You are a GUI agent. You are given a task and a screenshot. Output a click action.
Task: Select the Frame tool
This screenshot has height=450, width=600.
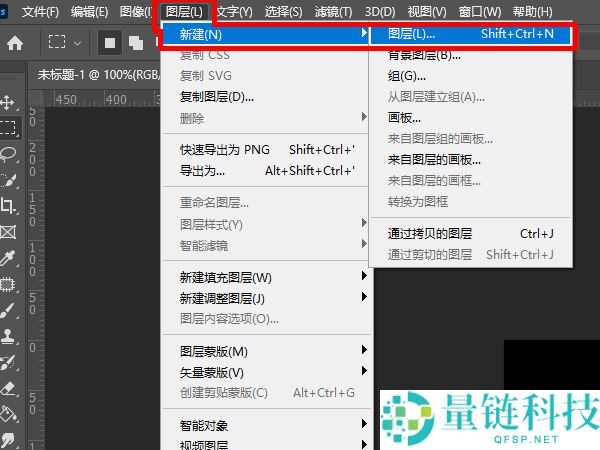pos(8,232)
